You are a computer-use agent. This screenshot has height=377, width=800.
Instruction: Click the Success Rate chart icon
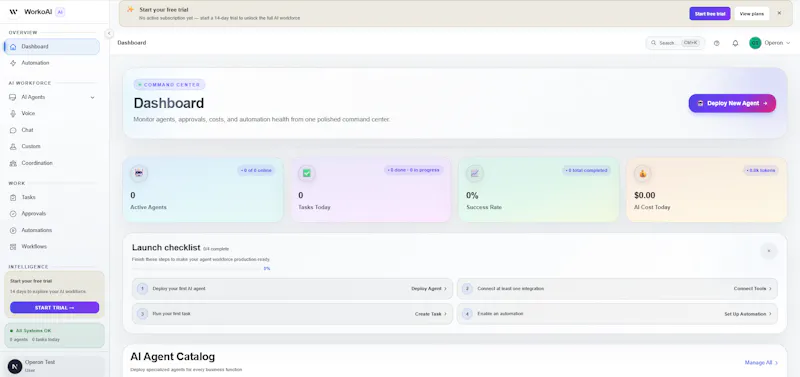pos(474,173)
